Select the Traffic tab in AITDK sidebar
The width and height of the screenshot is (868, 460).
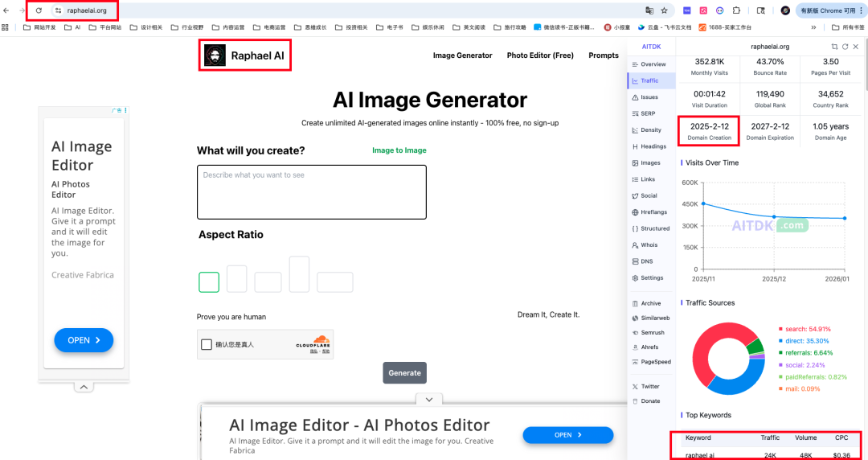point(652,81)
